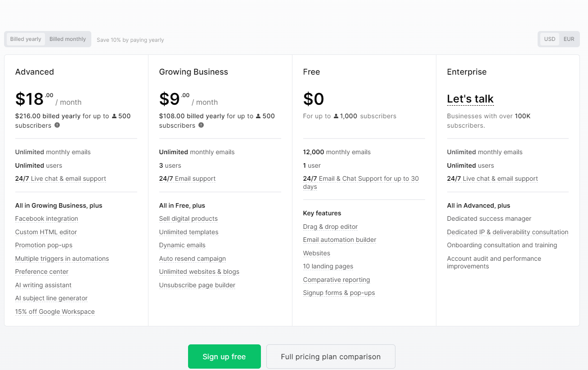Open Full pricing plan comparison
The image size is (588, 370).
pos(331,357)
